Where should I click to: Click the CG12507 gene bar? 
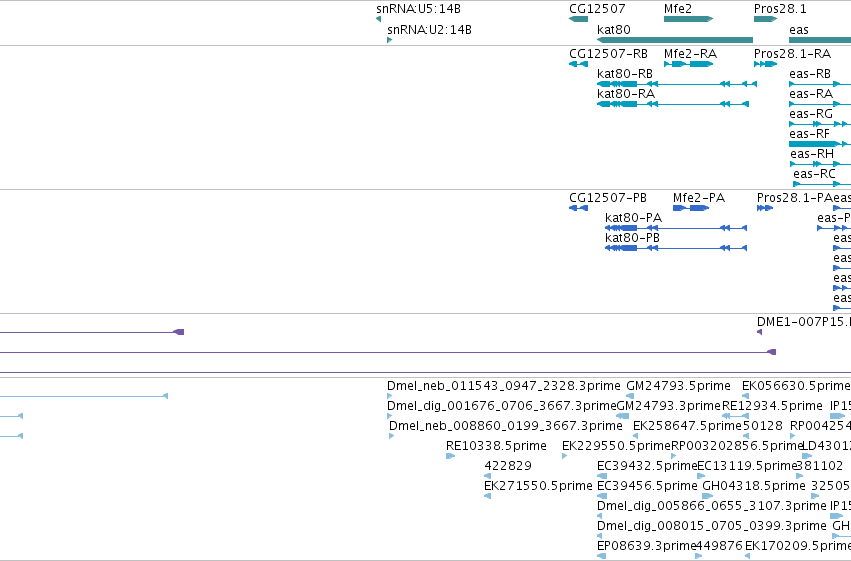pos(578,20)
